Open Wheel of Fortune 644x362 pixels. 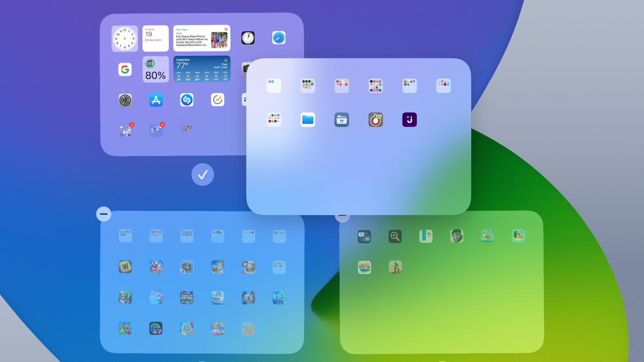click(x=187, y=298)
